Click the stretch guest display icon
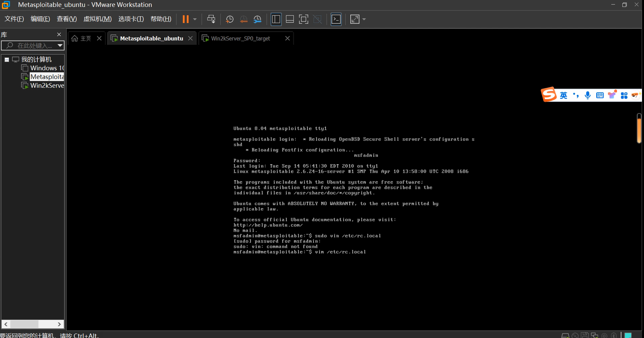 (x=355, y=19)
